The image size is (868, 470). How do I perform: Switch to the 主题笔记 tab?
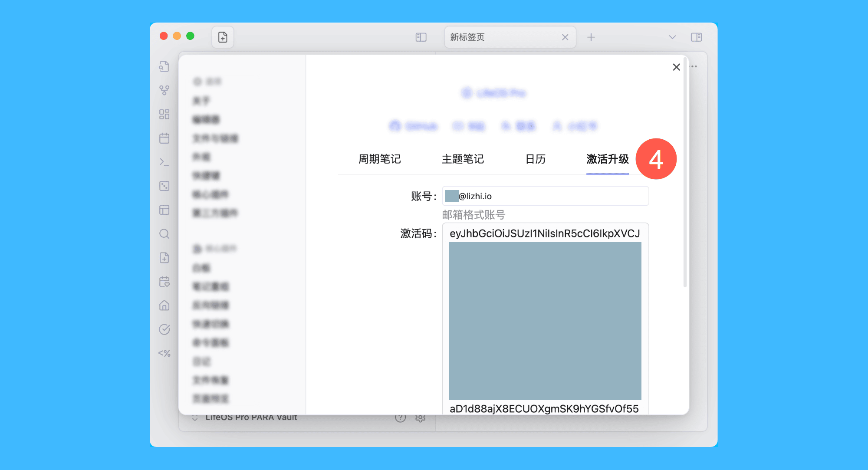pyautogui.click(x=463, y=159)
